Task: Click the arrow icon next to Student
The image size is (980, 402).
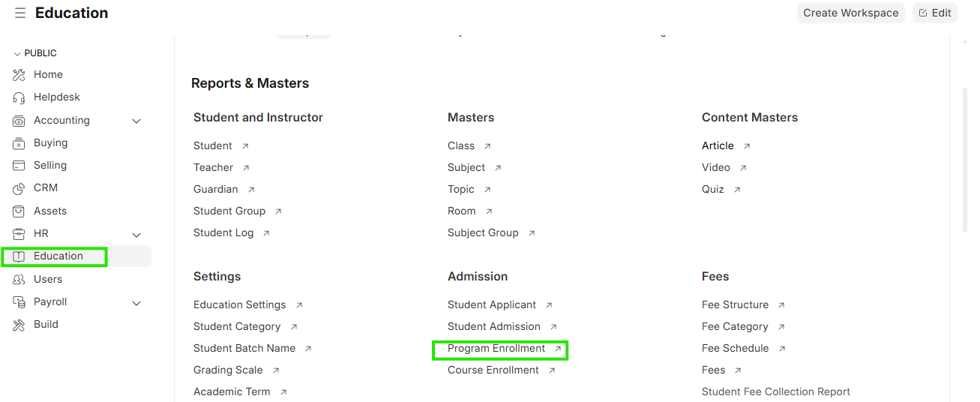Action: pyautogui.click(x=245, y=146)
